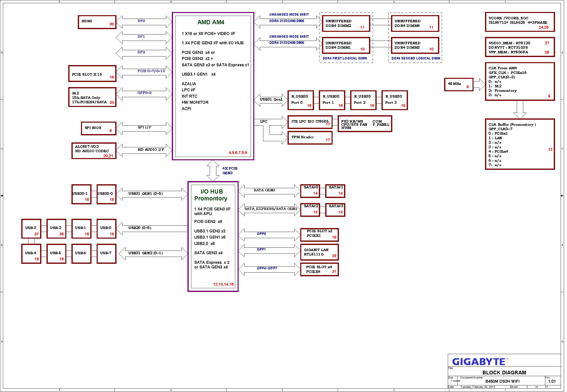Select the SATA#3 block
The width and height of the screenshot is (567, 392).
(x=336, y=210)
